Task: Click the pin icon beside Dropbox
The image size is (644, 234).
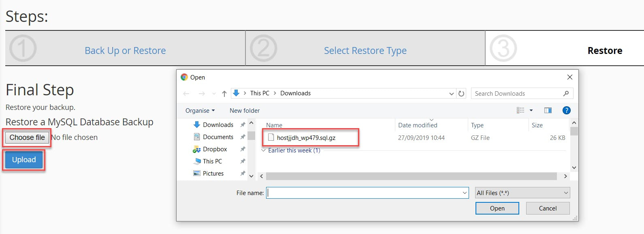Action: point(243,149)
